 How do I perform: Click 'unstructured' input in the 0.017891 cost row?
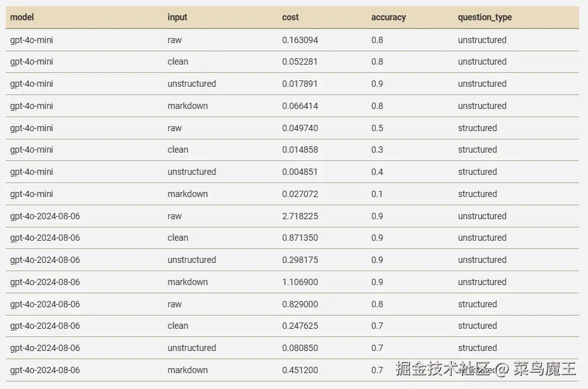[191, 84]
